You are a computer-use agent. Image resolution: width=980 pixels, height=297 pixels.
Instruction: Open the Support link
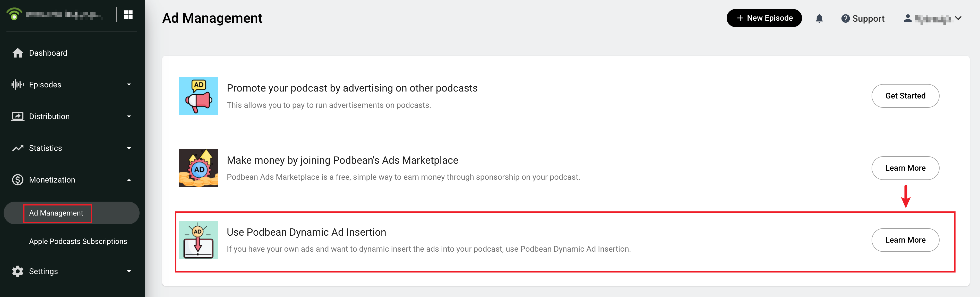pyautogui.click(x=862, y=18)
